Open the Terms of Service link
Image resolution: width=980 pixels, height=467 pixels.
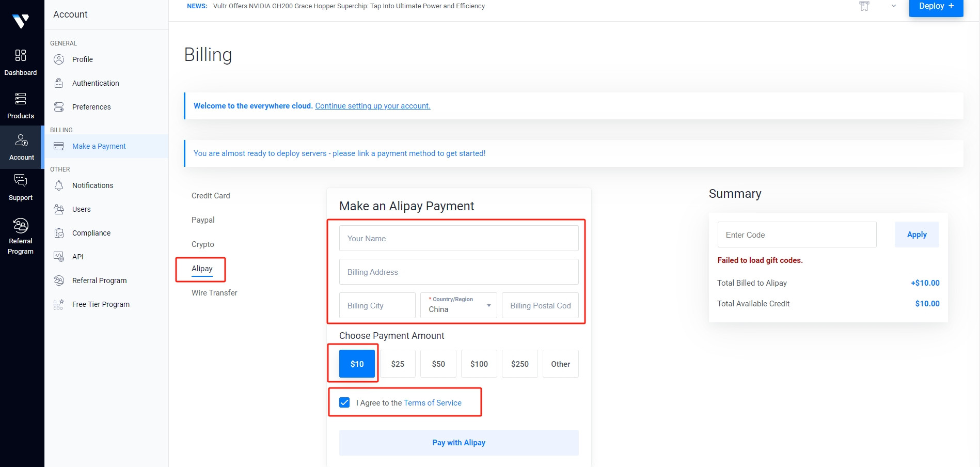(x=433, y=403)
